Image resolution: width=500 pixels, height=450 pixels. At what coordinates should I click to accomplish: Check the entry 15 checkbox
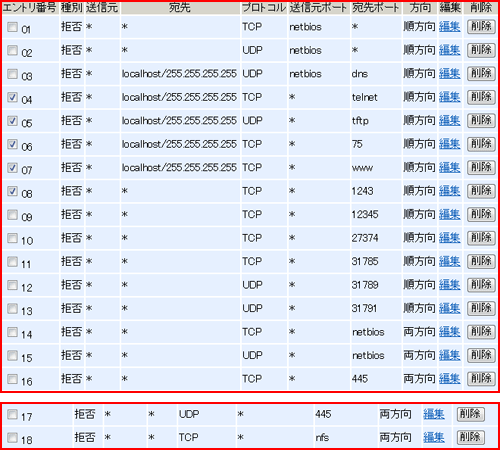(x=12, y=355)
